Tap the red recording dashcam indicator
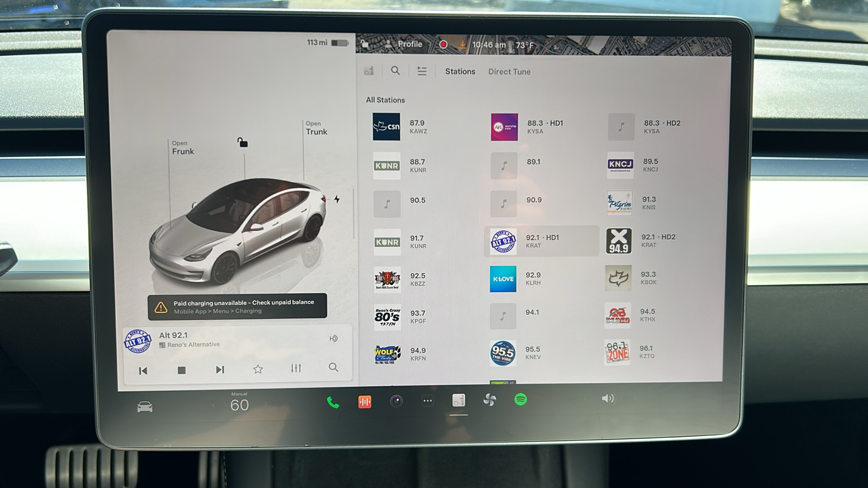This screenshot has width=868, height=488. (443, 44)
